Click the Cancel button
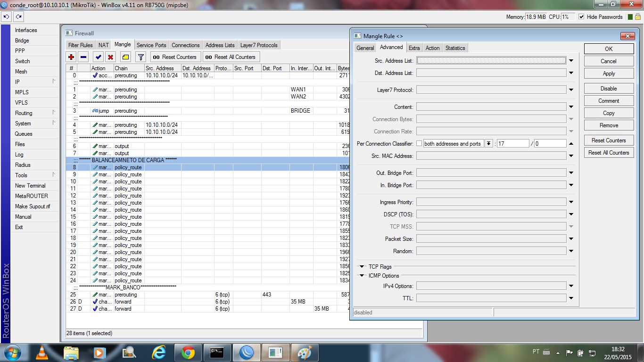Image resolution: width=644 pixels, height=362 pixels. point(609,61)
